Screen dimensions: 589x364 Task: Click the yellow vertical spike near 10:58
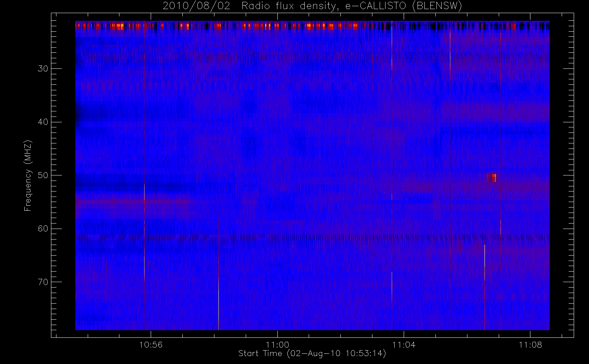click(x=218, y=275)
